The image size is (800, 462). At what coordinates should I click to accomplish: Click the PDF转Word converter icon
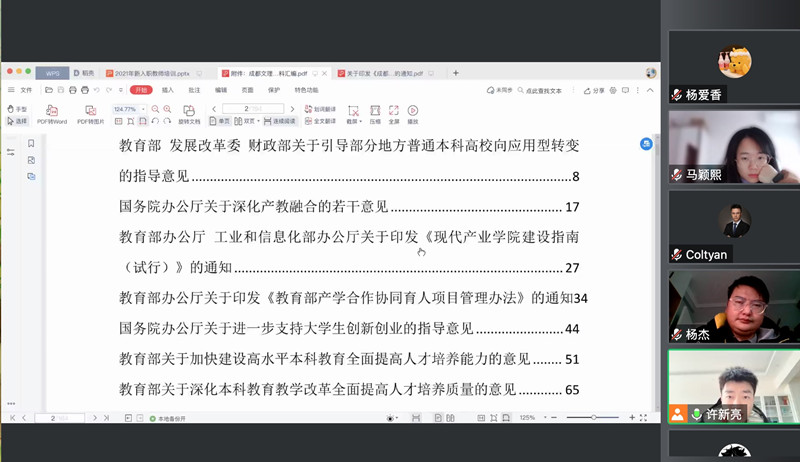click(51, 113)
